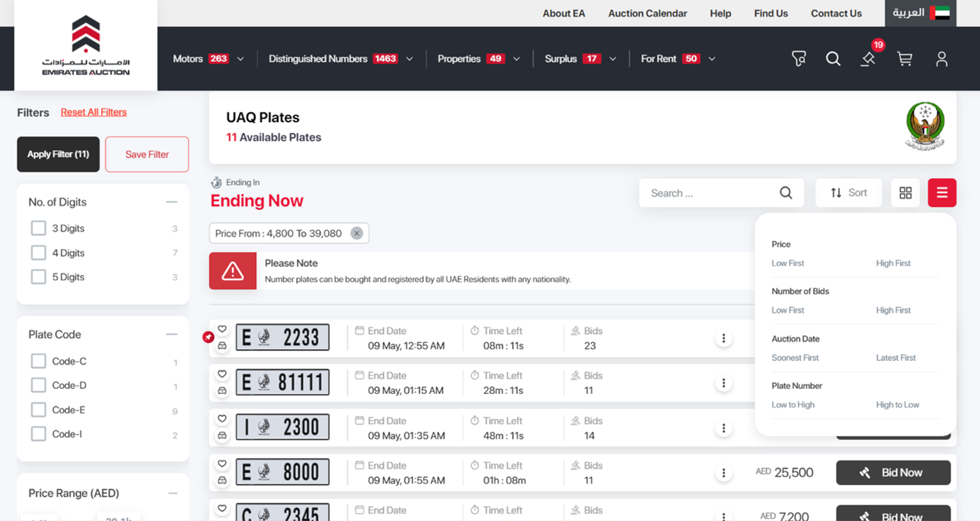Switch to grid view layout
Screen dimensions: 980x521
point(905,193)
